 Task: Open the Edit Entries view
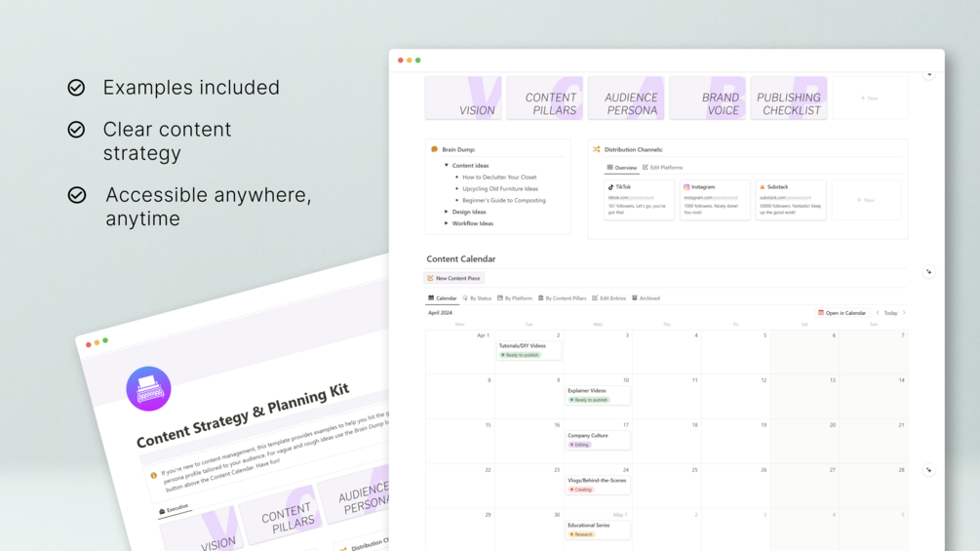pos(608,298)
